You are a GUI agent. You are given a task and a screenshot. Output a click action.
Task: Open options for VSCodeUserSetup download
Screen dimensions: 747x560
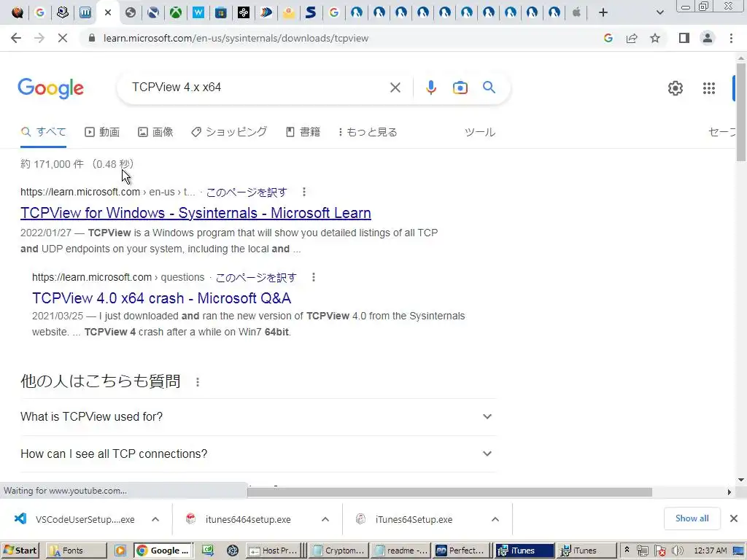pyautogui.click(x=155, y=519)
